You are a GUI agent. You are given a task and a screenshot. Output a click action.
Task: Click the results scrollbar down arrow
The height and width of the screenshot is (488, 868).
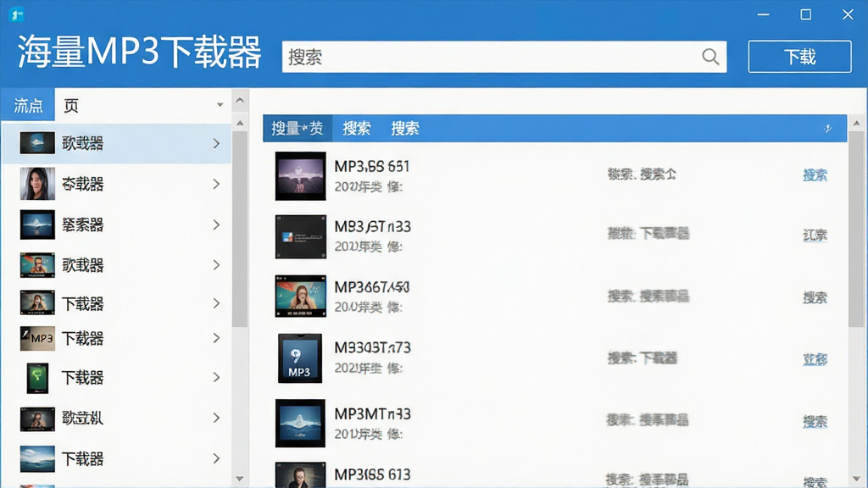point(856,479)
